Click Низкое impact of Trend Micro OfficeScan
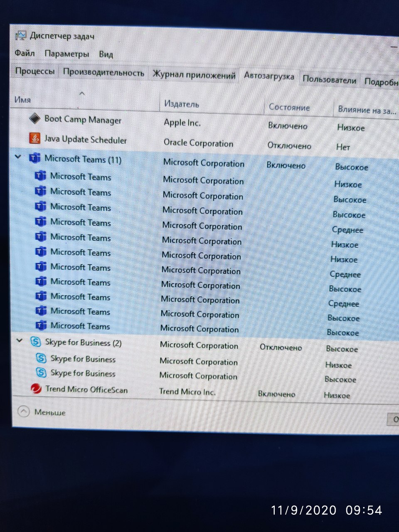 pos(337,395)
